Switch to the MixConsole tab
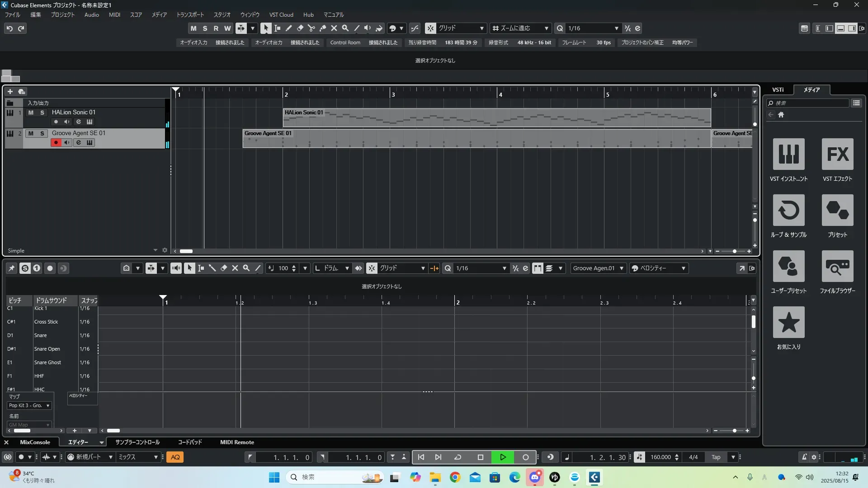 pyautogui.click(x=35, y=442)
